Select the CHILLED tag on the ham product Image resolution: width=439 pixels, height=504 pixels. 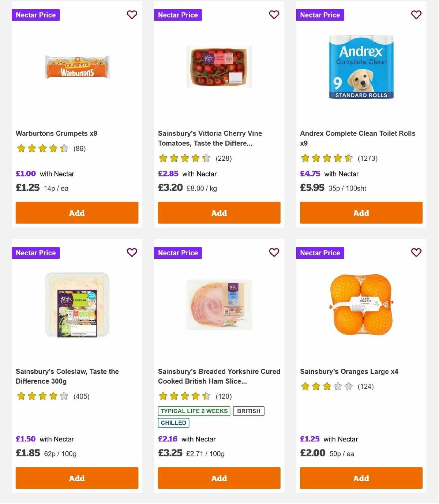point(173,423)
